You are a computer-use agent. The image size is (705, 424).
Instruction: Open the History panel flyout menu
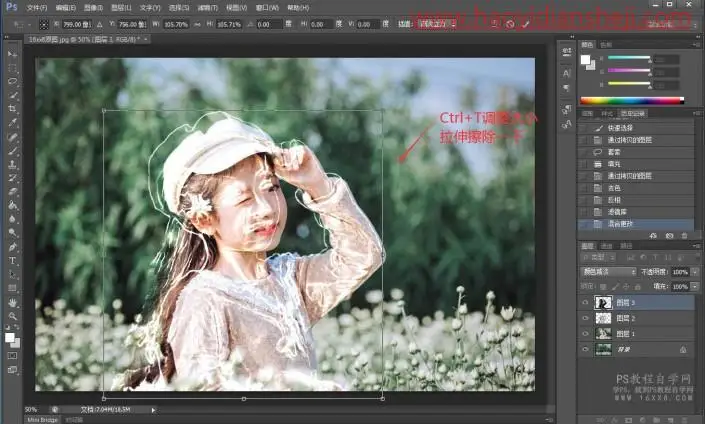(696, 113)
